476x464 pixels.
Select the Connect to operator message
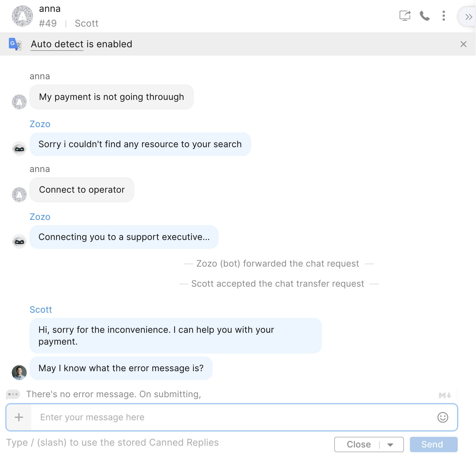82,190
